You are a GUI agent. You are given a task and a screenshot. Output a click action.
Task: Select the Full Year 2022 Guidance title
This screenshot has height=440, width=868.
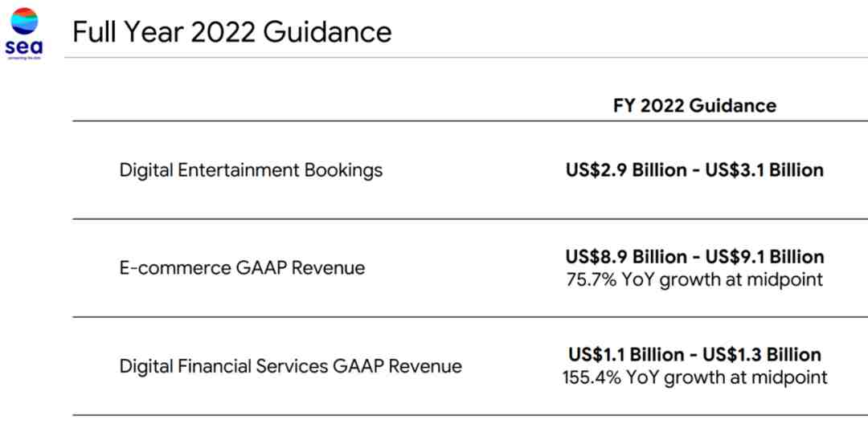[x=232, y=31]
